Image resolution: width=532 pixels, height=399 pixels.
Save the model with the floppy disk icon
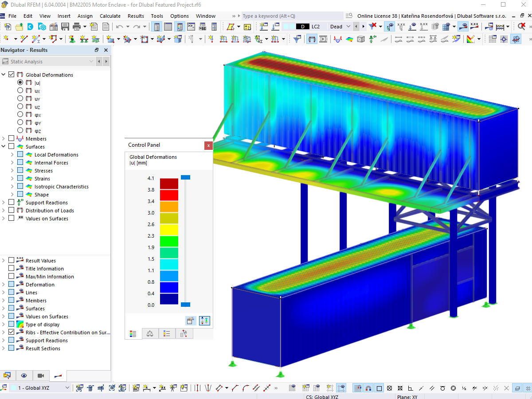(x=65, y=27)
